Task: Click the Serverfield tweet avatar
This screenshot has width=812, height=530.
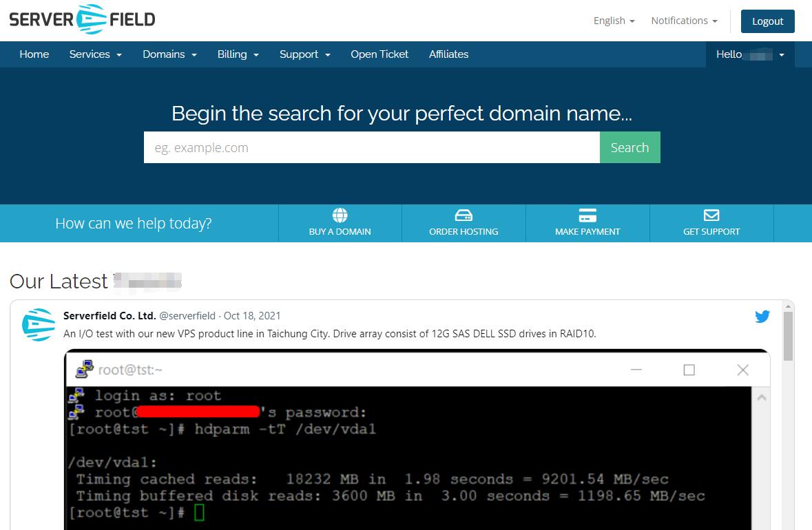Action: (x=39, y=324)
